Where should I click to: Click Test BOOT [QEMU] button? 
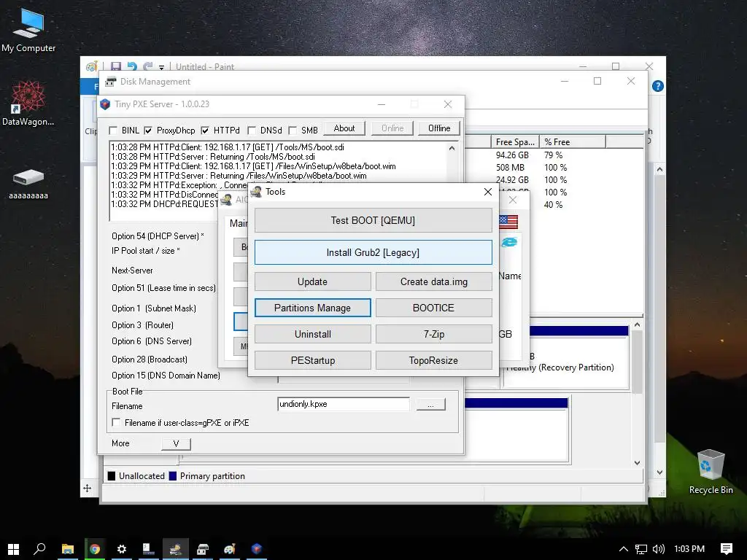pos(373,220)
